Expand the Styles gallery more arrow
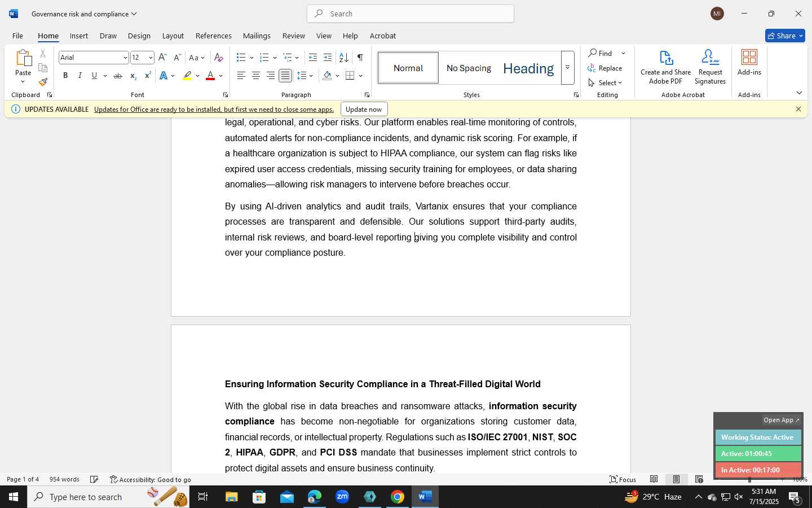Viewport: 812px width, 508px height. (x=567, y=68)
